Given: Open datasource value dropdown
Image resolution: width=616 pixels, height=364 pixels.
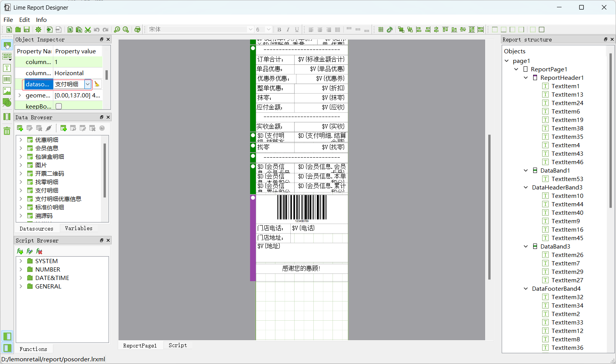Looking at the screenshot, I should coord(88,84).
